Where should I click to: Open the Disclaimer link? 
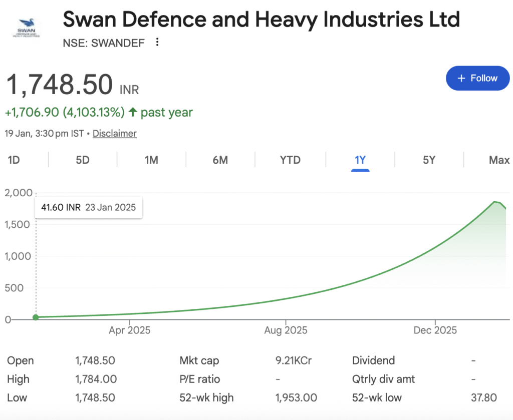114,133
